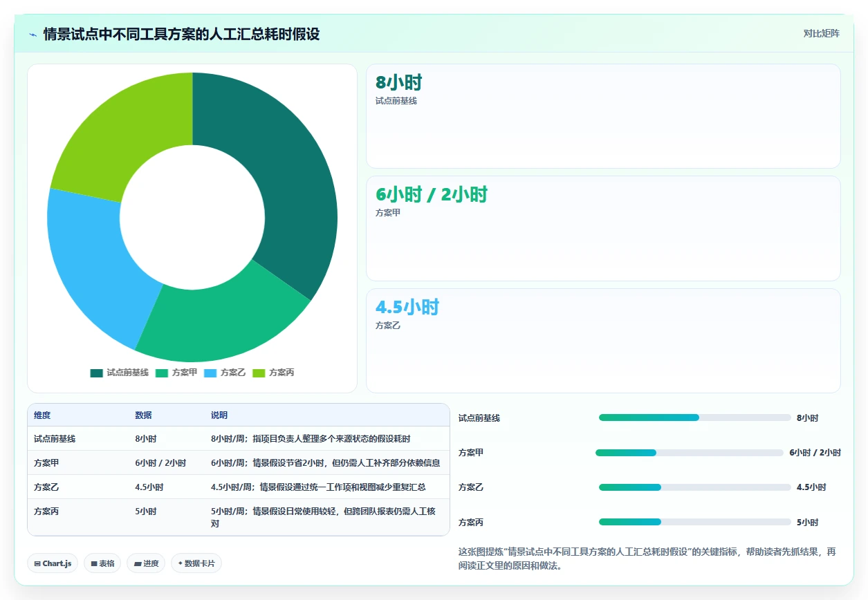The image size is (868, 600).
Task: Click the 4.5小时 table data cell
Action: 149,487
